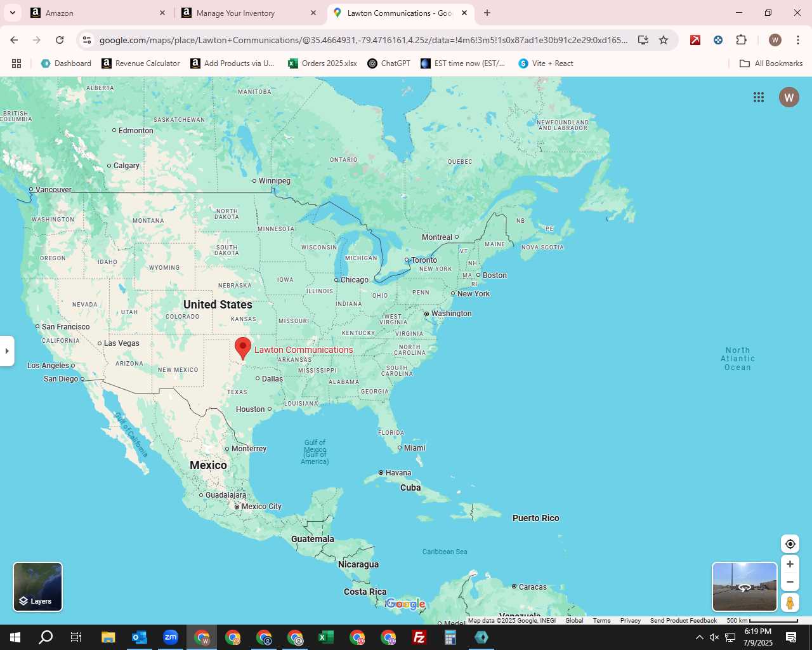812x650 pixels.
Task: Zoom out with the minus button
Action: pos(790,581)
